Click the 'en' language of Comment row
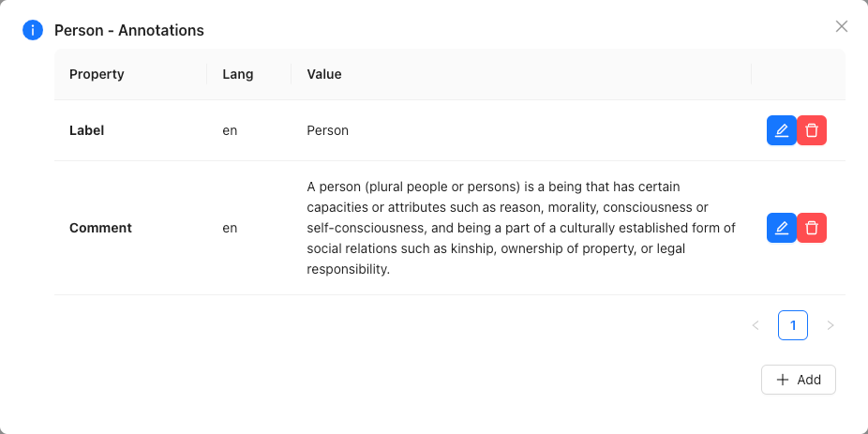Screen dimensions: 868x434 (230, 228)
